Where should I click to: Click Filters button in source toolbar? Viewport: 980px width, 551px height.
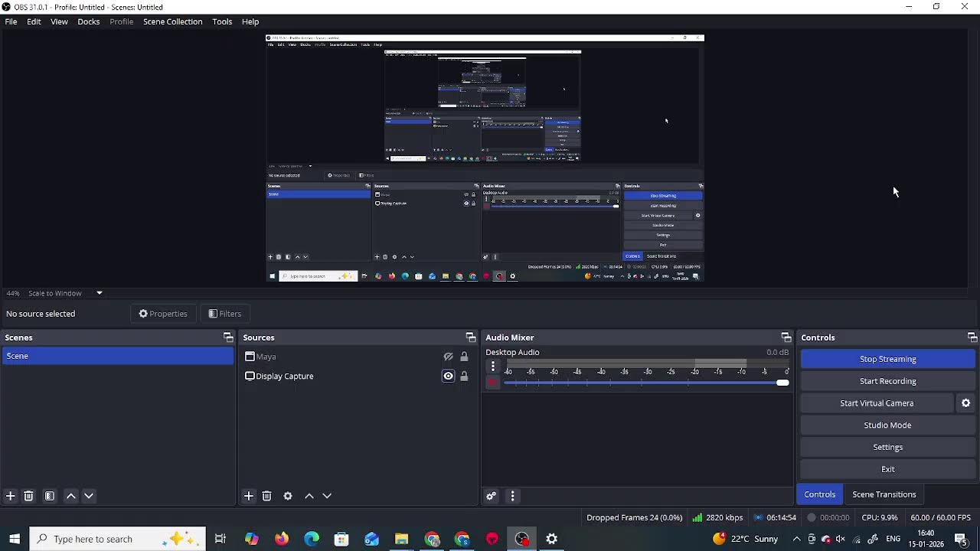coord(225,314)
